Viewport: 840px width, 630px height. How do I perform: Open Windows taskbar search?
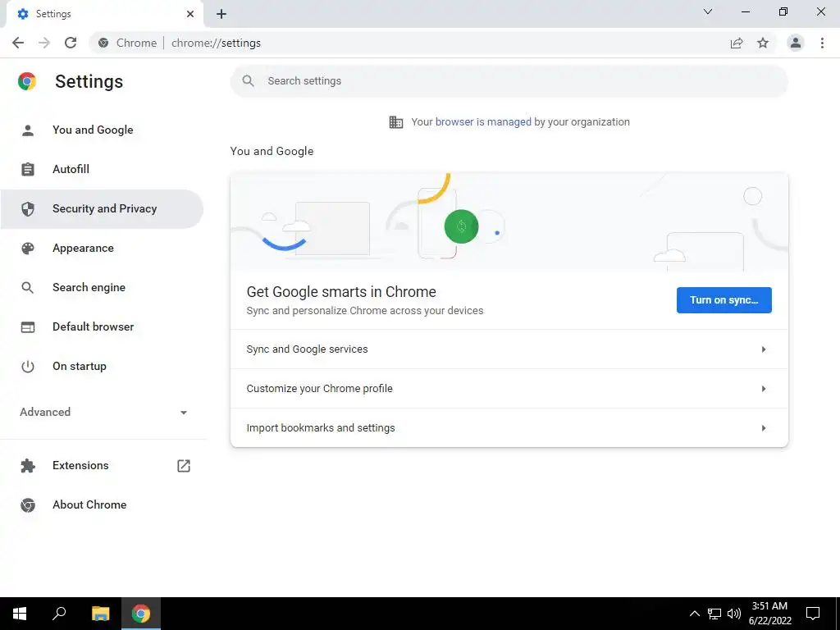pos(59,614)
